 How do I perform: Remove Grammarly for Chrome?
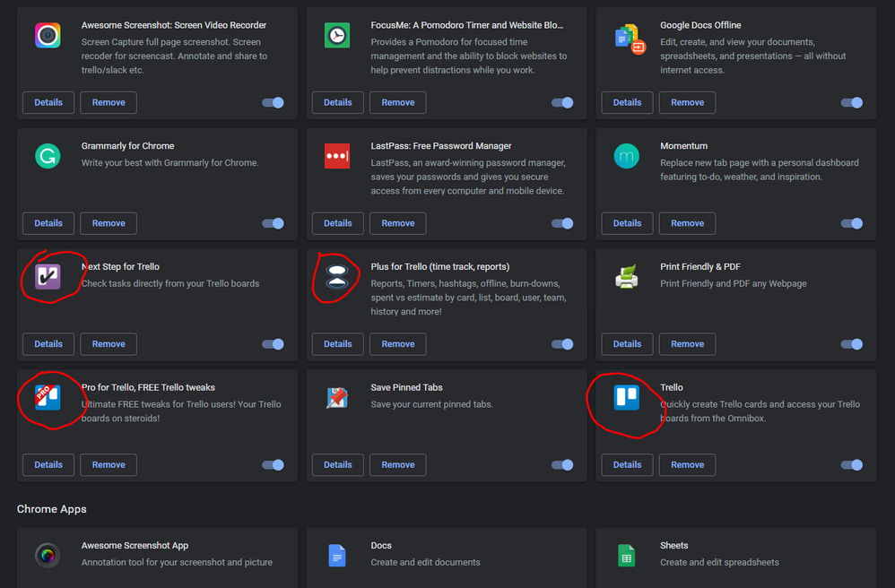pos(109,223)
